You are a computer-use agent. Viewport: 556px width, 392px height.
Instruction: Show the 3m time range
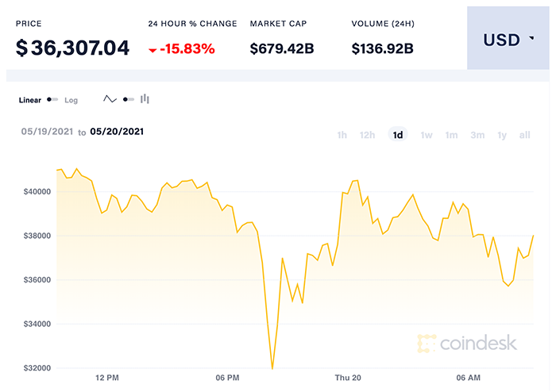(x=477, y=135)
